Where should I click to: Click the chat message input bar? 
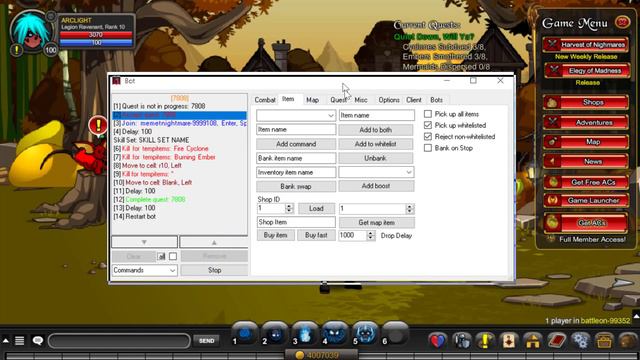click(x=119, y=341)
